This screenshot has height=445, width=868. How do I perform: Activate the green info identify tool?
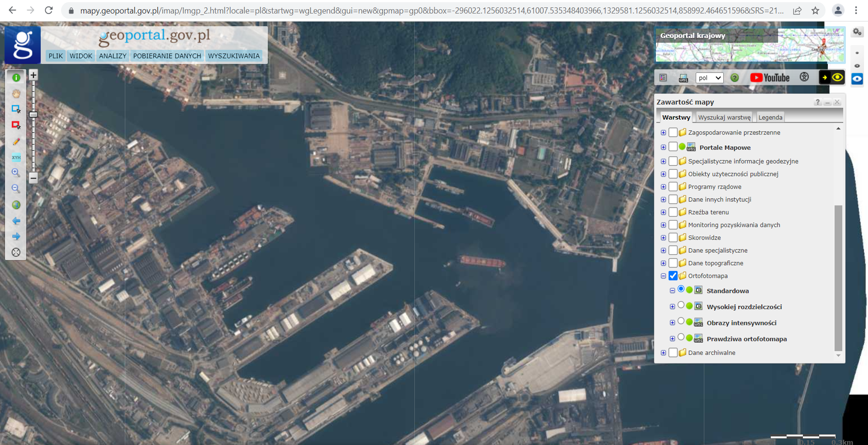tap(16, 77)
